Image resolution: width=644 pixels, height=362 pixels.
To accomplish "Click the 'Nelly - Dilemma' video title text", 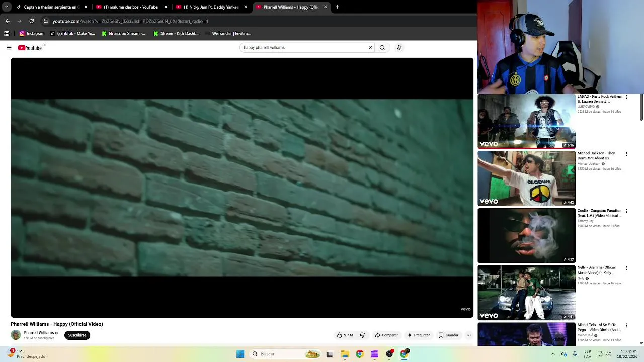I will pos(597,270).
